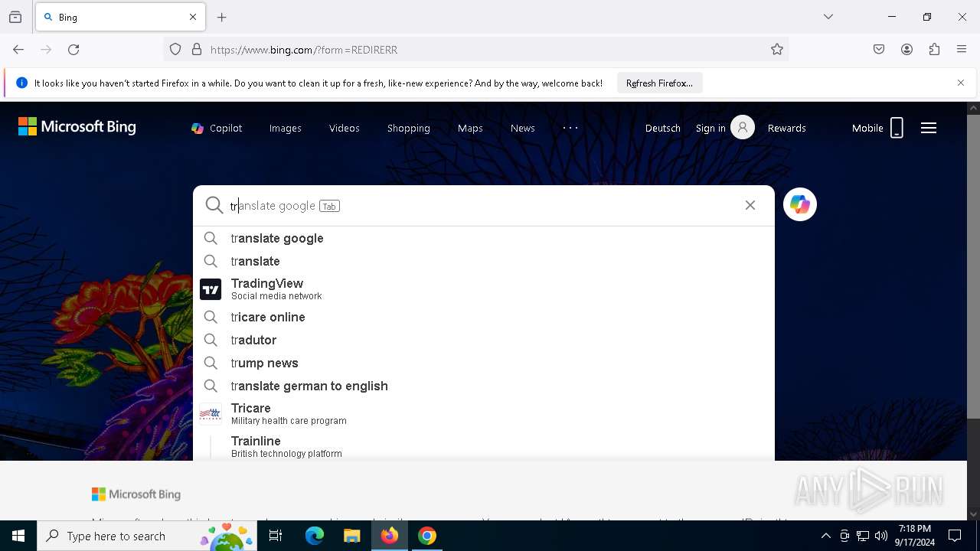Open Firefox View recent browsing icon
Image resolution: width=980 pixels, height=551 pixels.
tap(15, 17)
